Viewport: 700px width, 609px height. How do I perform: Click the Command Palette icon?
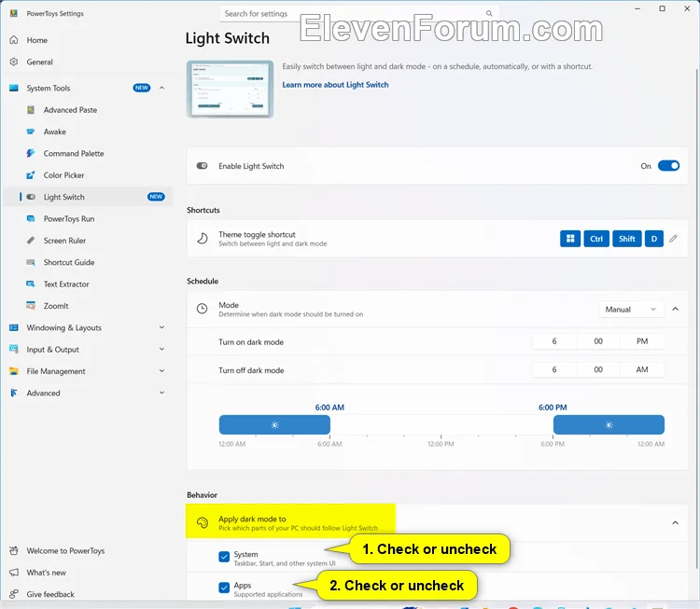click(31, 154)
